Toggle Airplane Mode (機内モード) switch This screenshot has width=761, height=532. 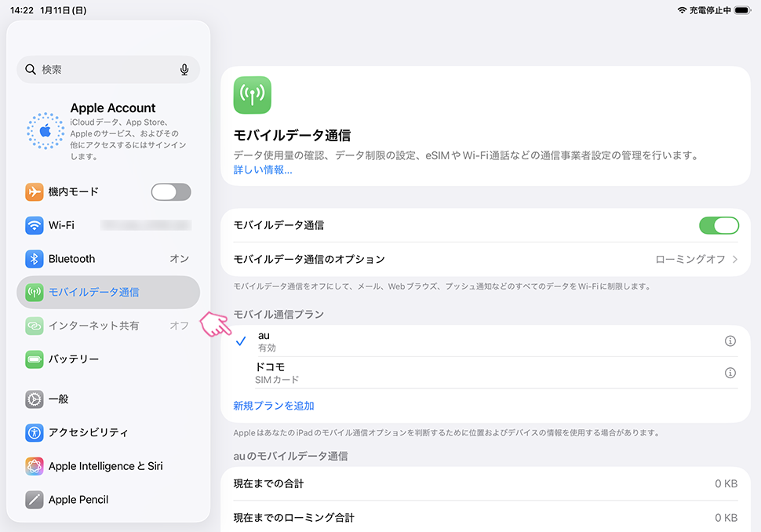pyautogui.click(x=170, y=192)
